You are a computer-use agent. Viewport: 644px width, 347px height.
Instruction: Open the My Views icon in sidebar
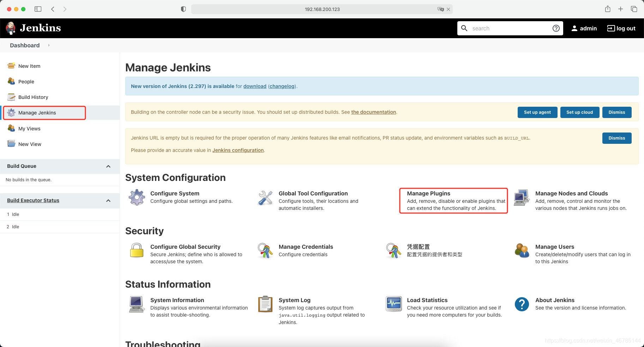click(11, 128)
